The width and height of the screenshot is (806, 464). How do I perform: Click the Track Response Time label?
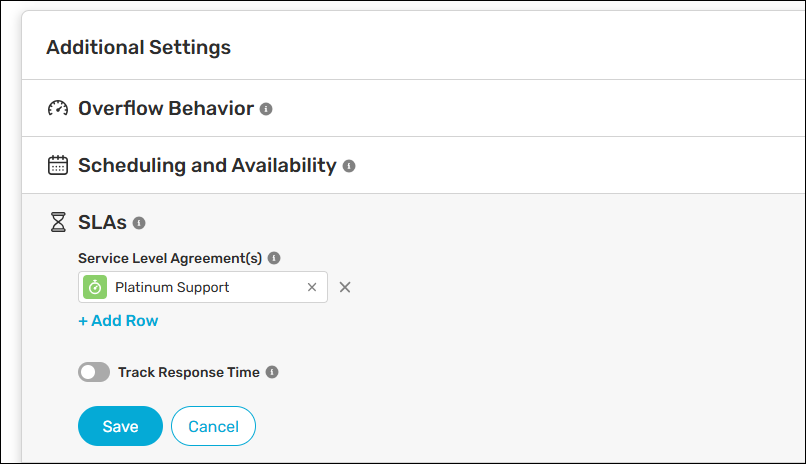189,372
